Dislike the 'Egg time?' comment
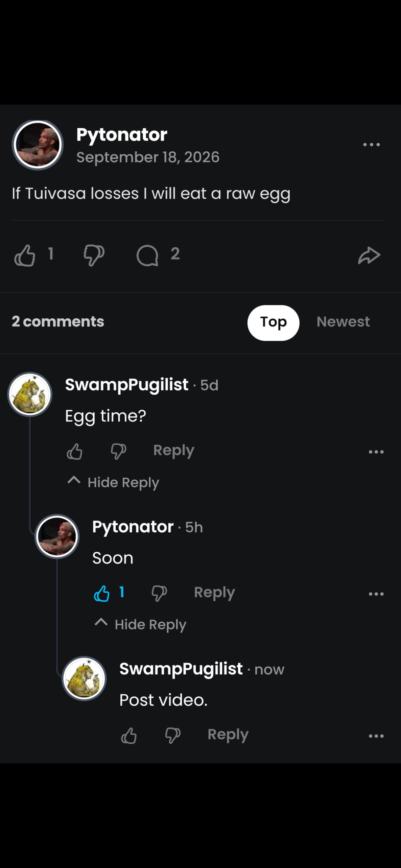401x868 pixels. (x=119, y=451)
